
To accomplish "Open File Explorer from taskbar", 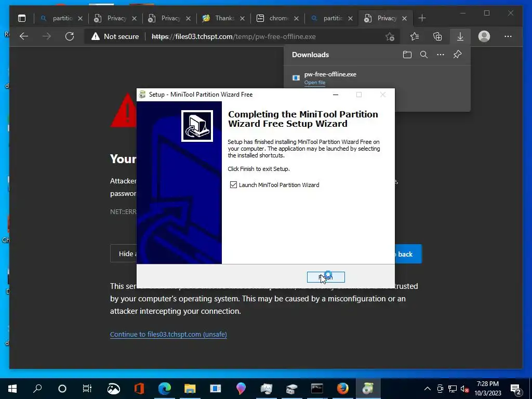I will pos(190,389).
